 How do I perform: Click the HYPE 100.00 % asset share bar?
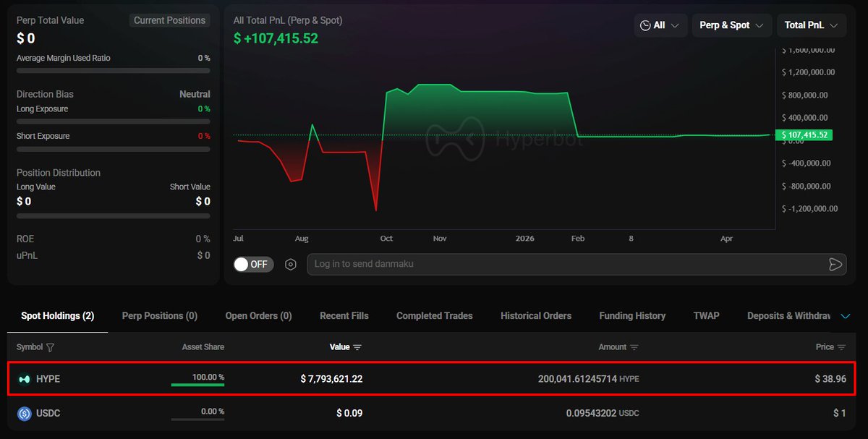pyautogui.click(x=197, y=385)
